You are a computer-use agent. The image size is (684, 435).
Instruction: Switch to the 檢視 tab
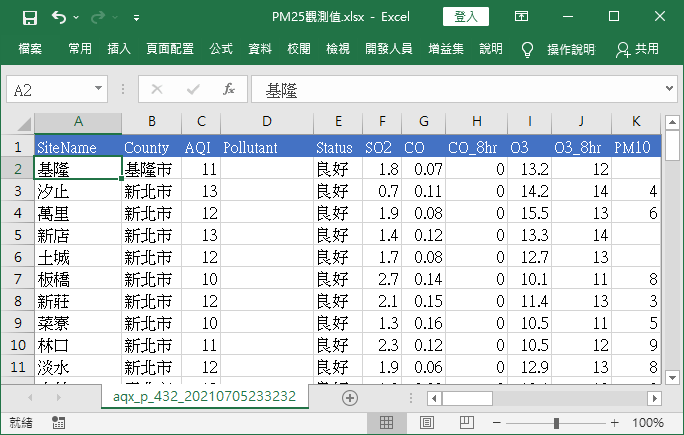338,48
